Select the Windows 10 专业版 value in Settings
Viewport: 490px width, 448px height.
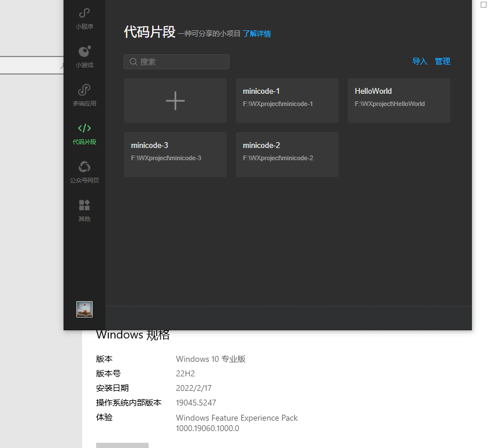click(211, 359)
